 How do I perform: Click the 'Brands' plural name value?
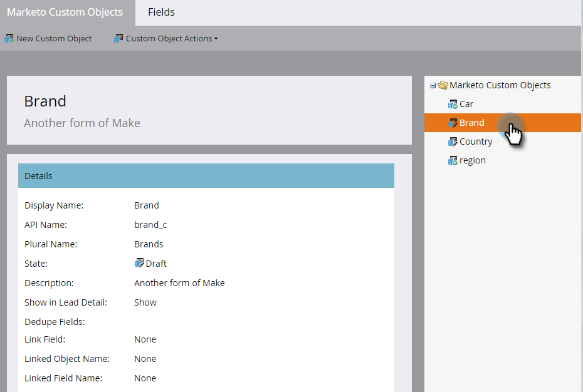click(149, 244)
